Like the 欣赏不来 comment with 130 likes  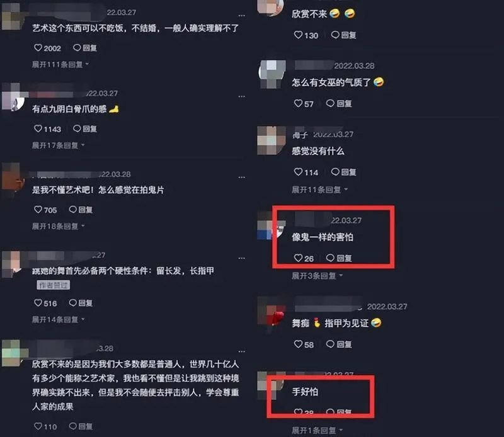(298, 35)
